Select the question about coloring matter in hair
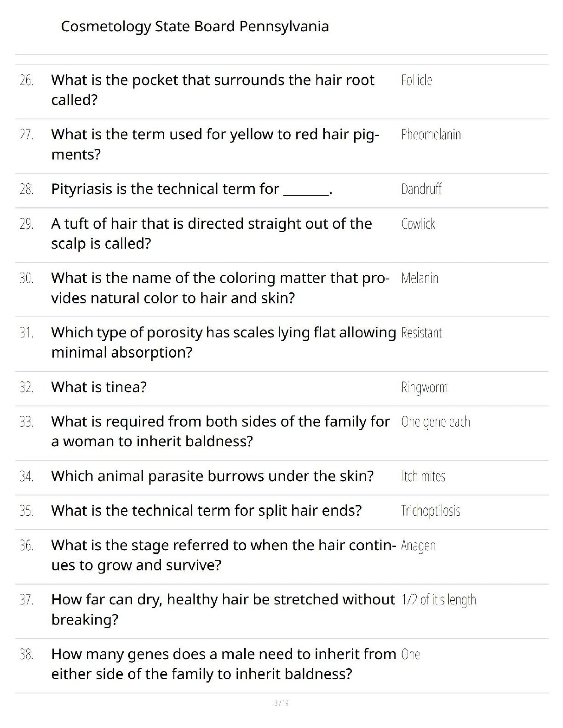The height and width of the screenshot is (728, 563). pyautogui.click(x=220, y=288)
